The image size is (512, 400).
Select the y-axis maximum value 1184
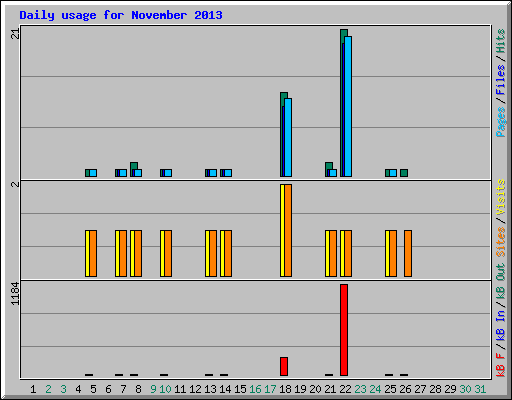pyautogui.click(x=15, y=294)
